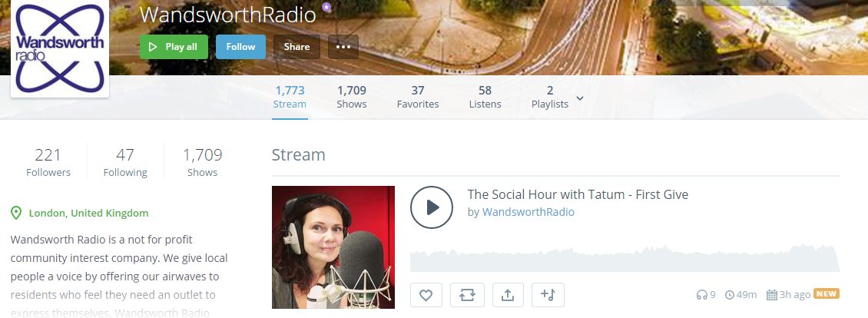Image resolution: width=868 pixels, height=318 pixels.
Task: Expand the Playlists dropdown chevron
Action: click(x=580, y=98)
